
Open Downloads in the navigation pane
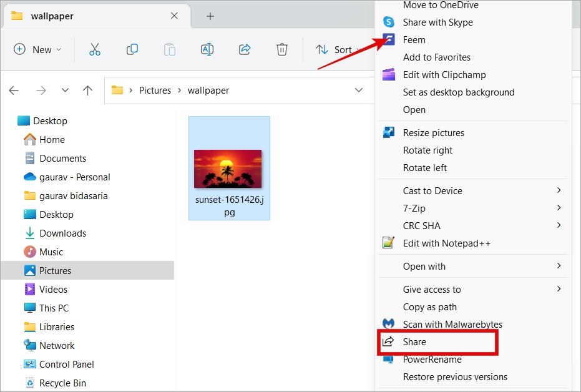pos(62,233)
